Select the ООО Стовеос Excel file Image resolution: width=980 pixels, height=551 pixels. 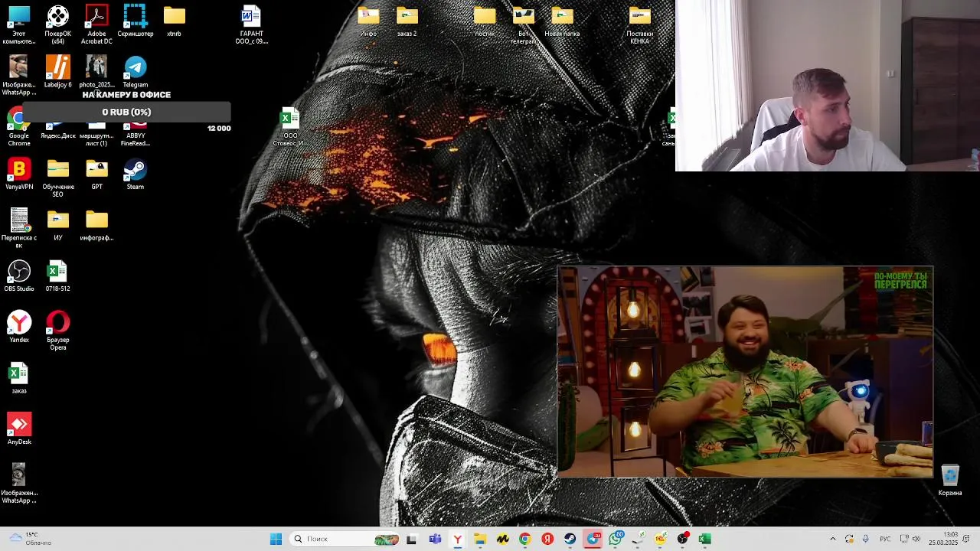click(x=290, y=127)
